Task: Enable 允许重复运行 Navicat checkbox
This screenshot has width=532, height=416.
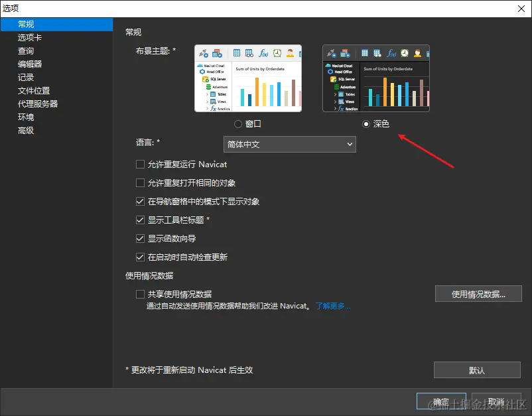Action: pos(140,165)
